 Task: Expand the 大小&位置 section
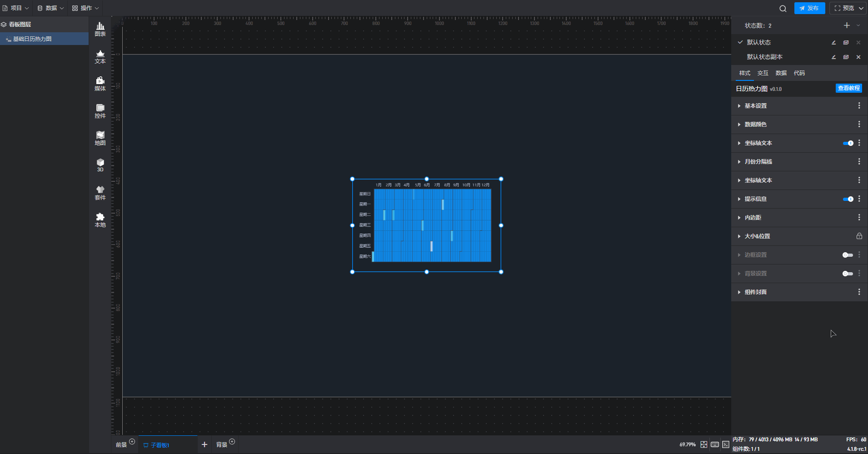739,236
